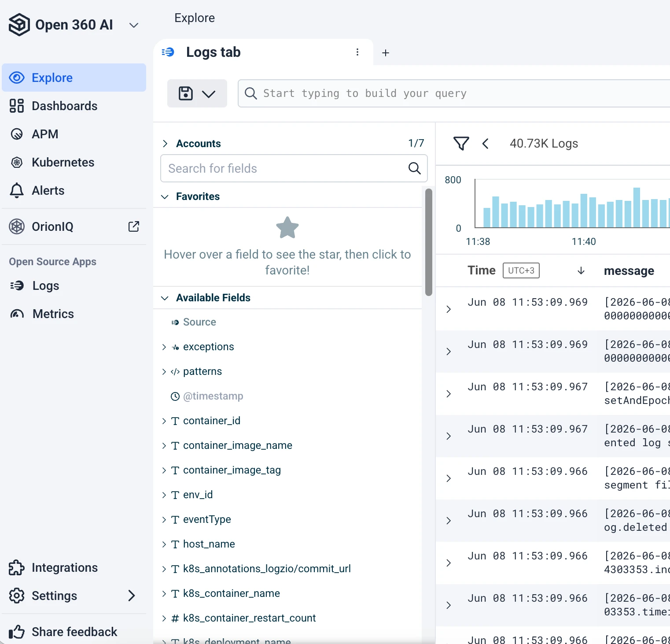The width and height of the screenshot is (670, 644).
Task: Expand the exceptions field
Action: [x=164, y=347]
